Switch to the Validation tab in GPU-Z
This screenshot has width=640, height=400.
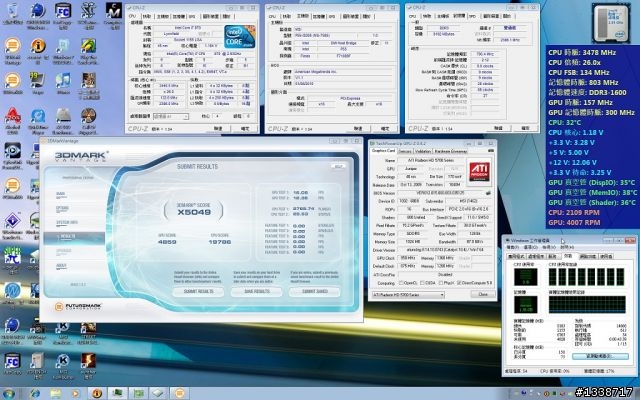tap(423, 151)
